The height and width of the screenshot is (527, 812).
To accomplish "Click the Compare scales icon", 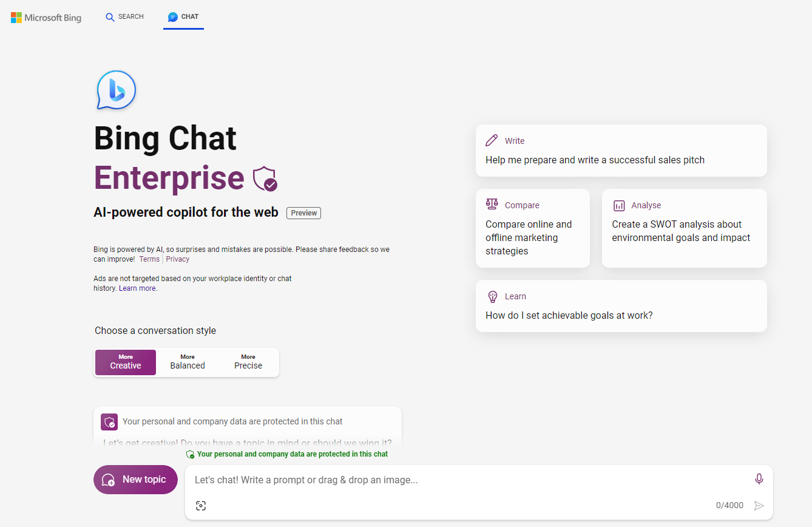I will pyautogui.click(x=492, y=204).
